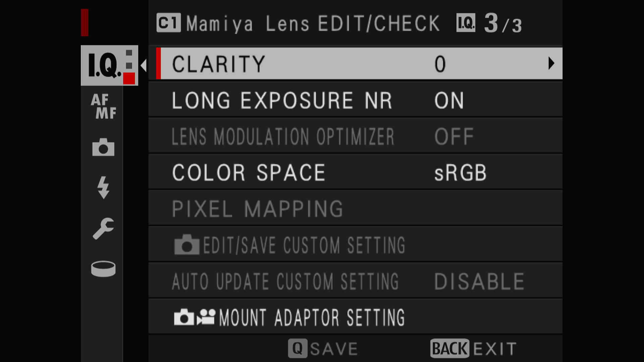This screenshot has width=644, height=362.
Task: Switch to the AF/MF settings tab
Action: point(103,107)
